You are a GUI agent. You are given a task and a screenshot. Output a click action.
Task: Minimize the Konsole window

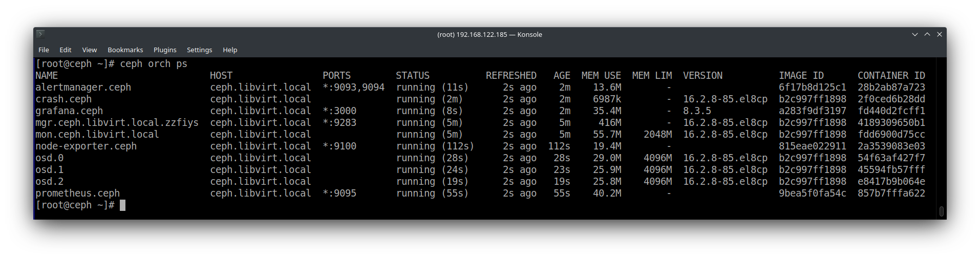click(914, 34)
